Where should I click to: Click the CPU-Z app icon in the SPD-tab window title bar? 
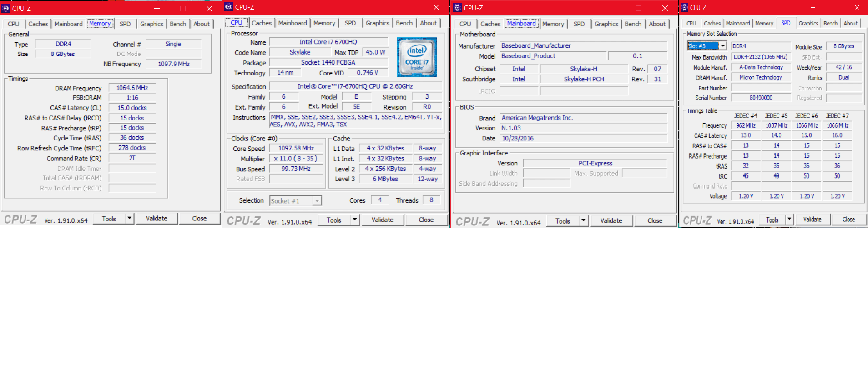pos(684,7)
